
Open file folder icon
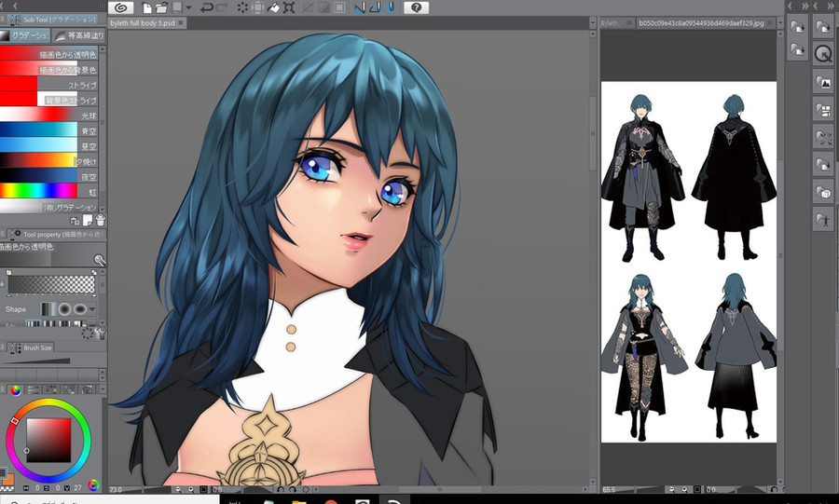(x=161, y=8)
